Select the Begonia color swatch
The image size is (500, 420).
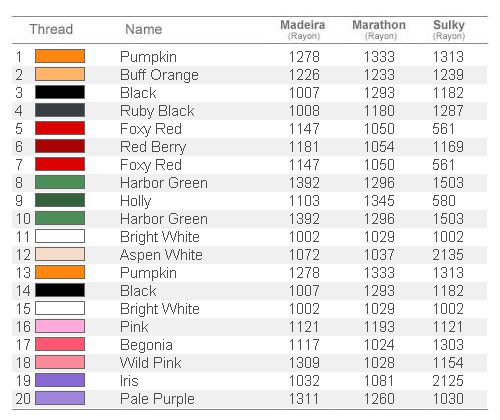[x=60, y=344]
